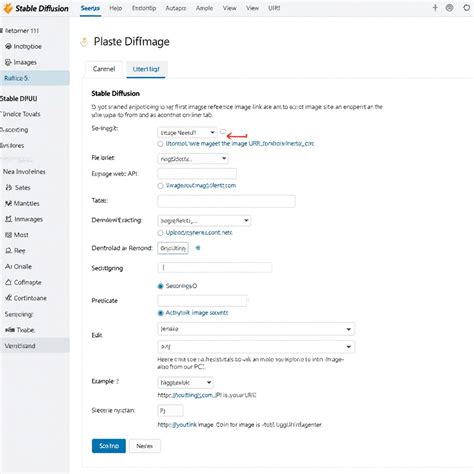Click the Stable Diffusion logo icon

[x=7, y=8]
